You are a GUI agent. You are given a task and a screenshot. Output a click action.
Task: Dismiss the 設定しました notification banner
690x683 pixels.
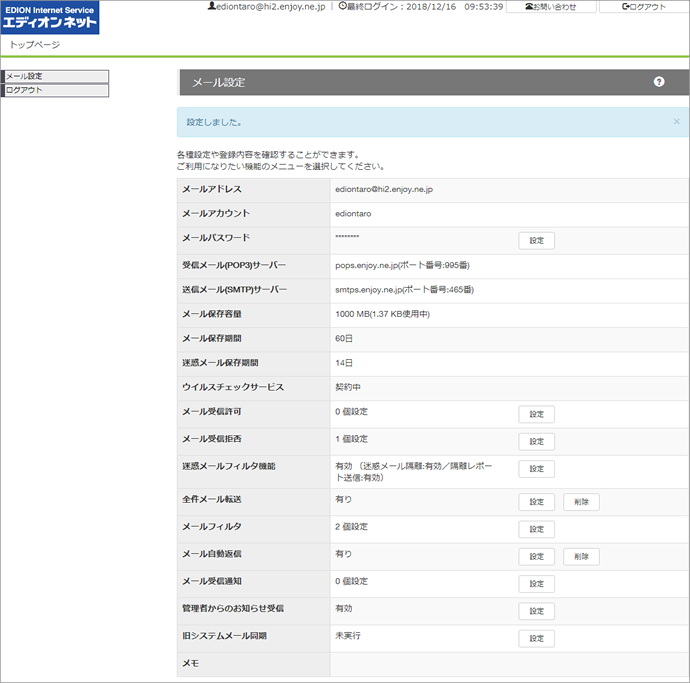pyautogui.click(x=676, y=121)
